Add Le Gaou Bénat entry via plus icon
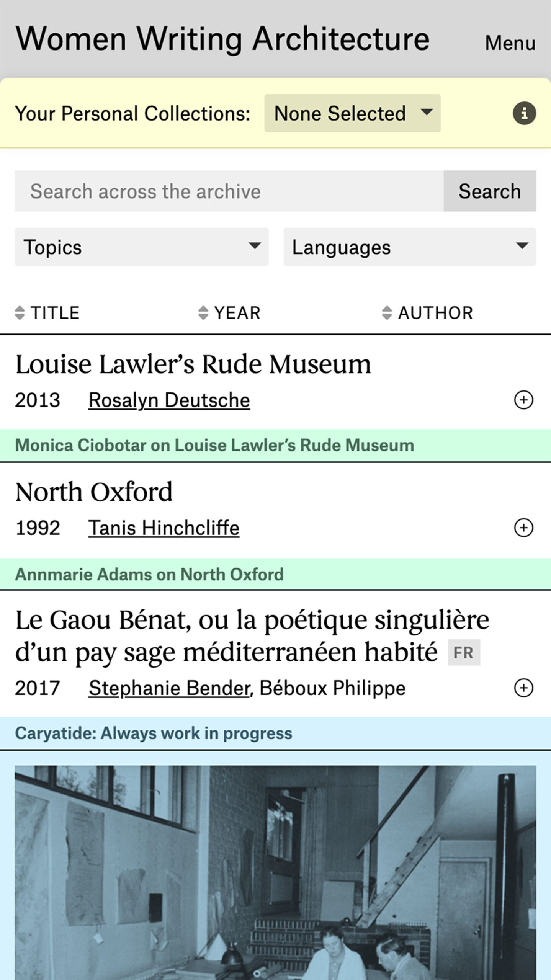The image size is (551, 980). pyautogui.click(x=523, y=688)
